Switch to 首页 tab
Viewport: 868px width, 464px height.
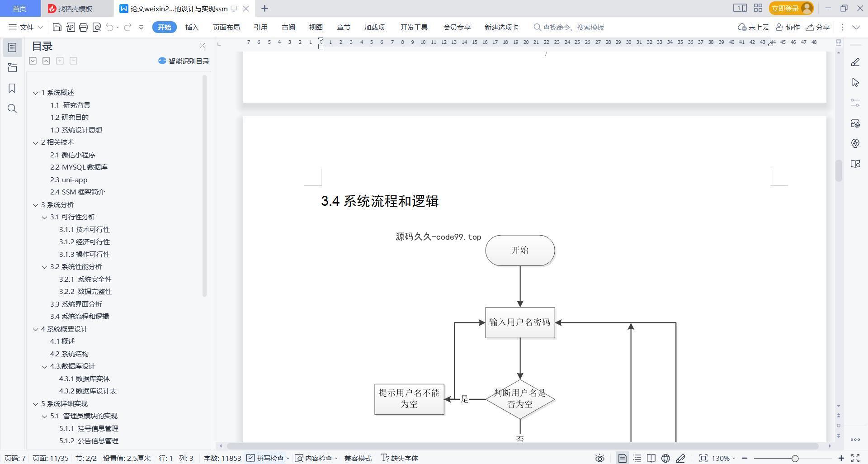tap(19, 9)
